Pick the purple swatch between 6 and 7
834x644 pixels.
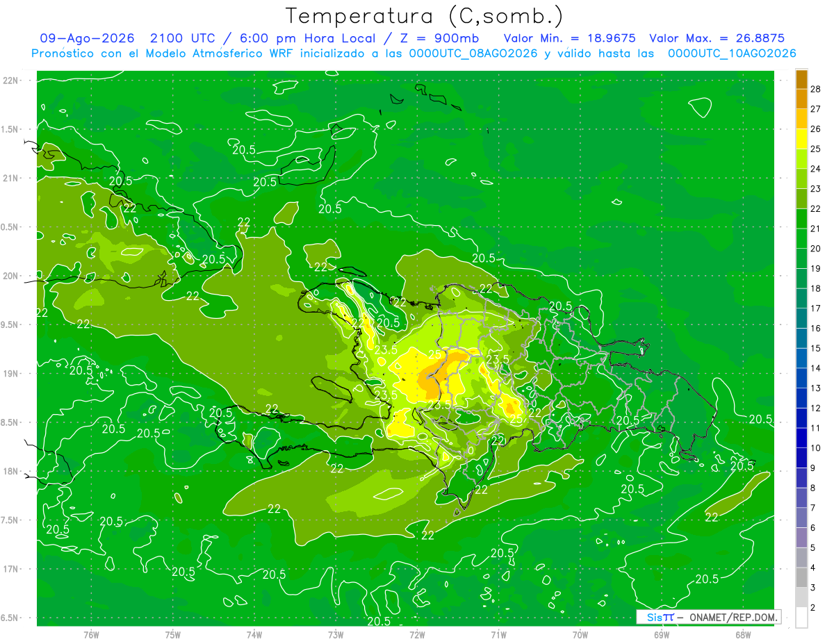801,518
